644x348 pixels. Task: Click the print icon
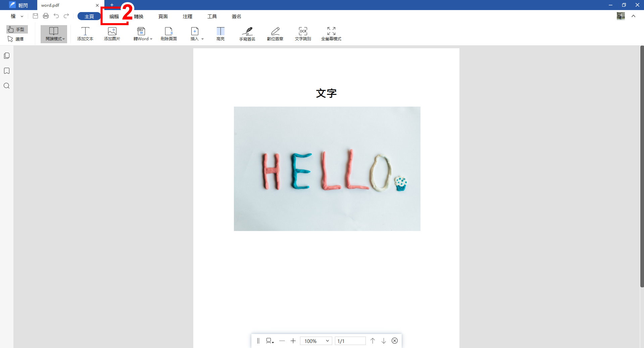tap(46, 16)
